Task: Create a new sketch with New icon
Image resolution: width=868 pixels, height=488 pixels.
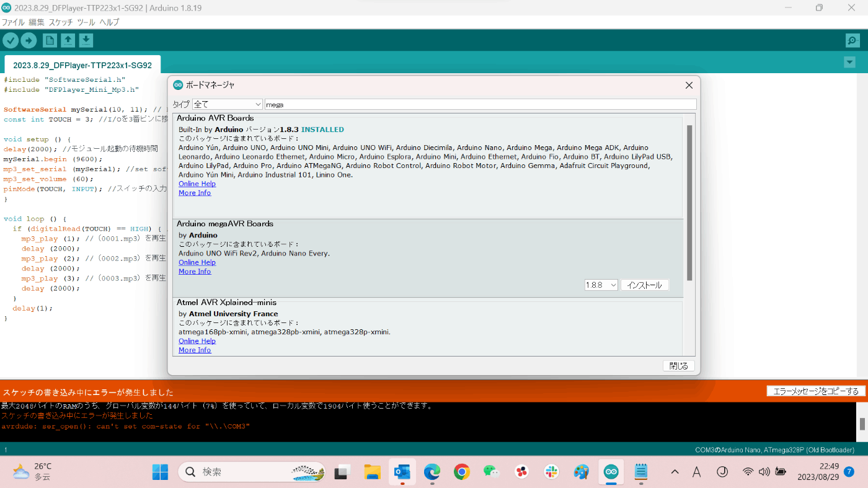Action: tap(50, 40)
